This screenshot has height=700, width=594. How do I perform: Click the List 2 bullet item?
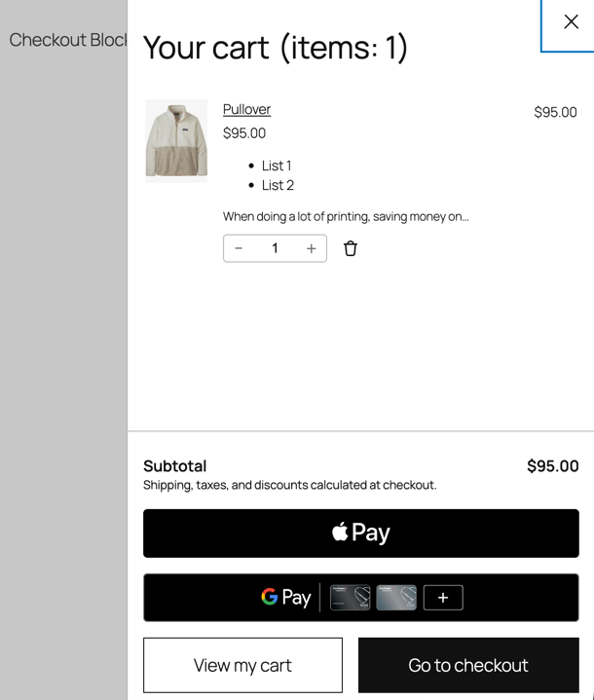point(278,185)
